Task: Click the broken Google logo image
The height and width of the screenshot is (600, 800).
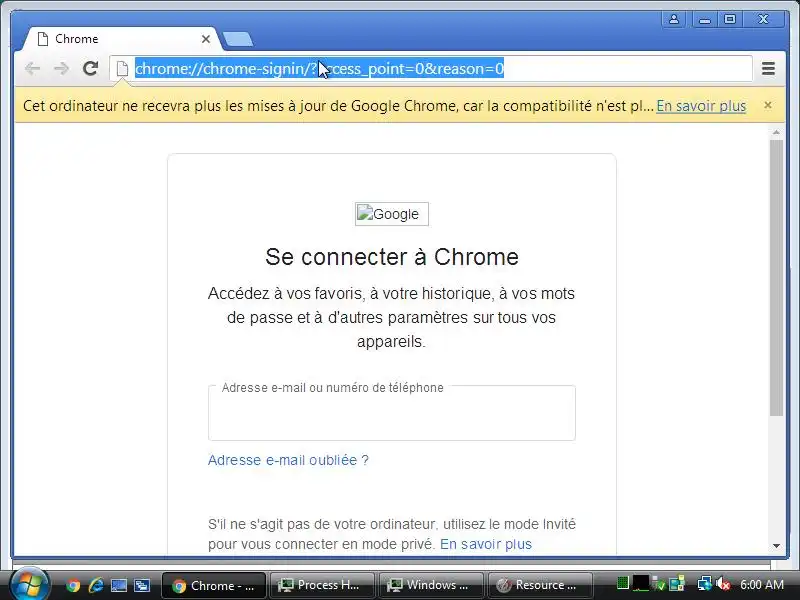Action: (391, 214)
